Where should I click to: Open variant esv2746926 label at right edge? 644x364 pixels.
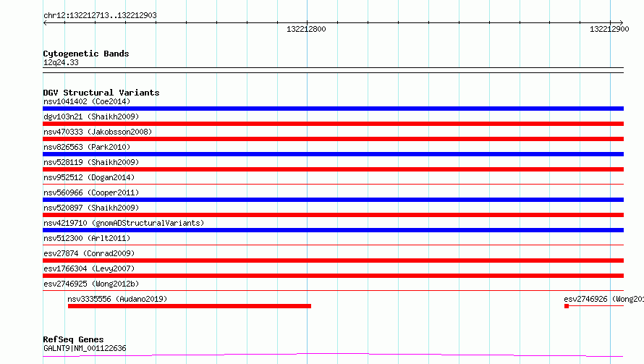pyautogui.click(x=603, y=299)
